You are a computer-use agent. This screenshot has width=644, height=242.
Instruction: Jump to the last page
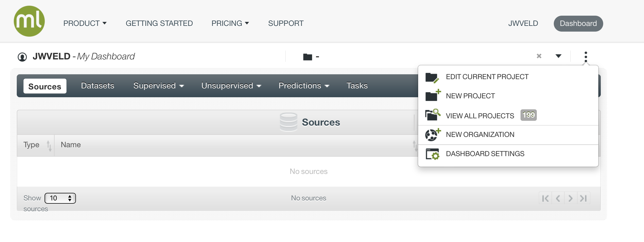pyautogui.click(x=583, y=199)
